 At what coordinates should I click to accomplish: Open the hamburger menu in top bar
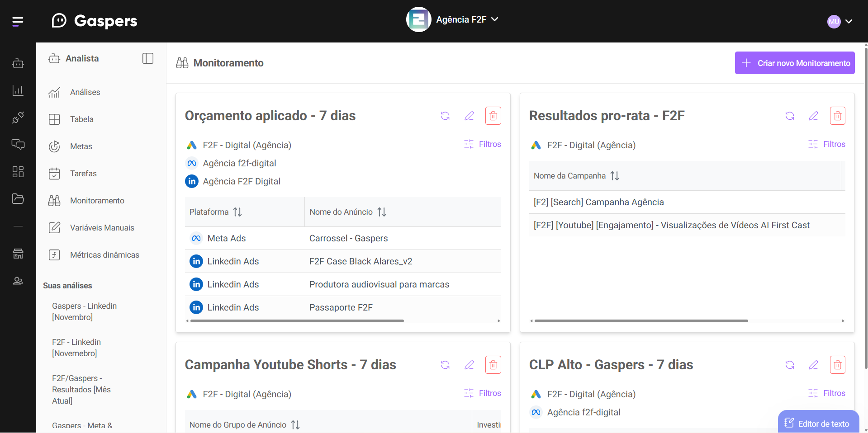click(x=18, y=21)
